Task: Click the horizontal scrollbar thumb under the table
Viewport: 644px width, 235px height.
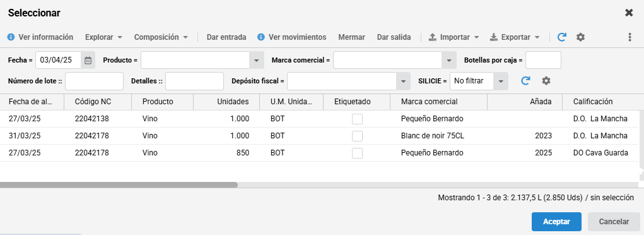Action: point(119,185)
